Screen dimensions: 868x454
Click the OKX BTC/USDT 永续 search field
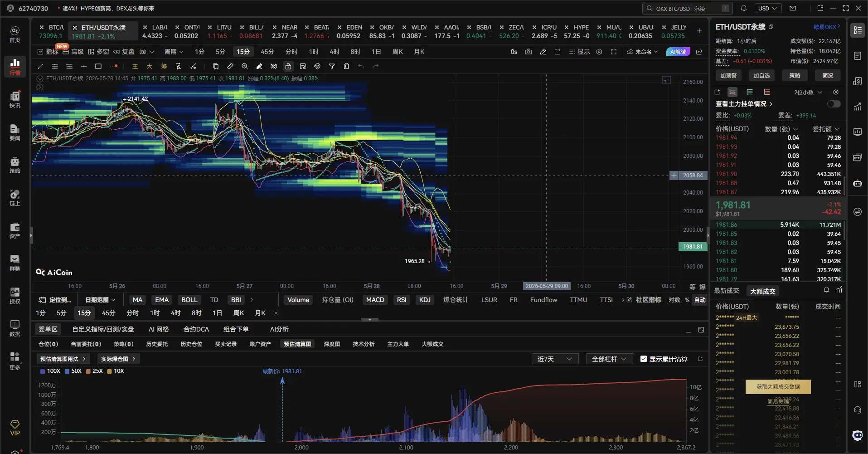click(x=687, y=8)
